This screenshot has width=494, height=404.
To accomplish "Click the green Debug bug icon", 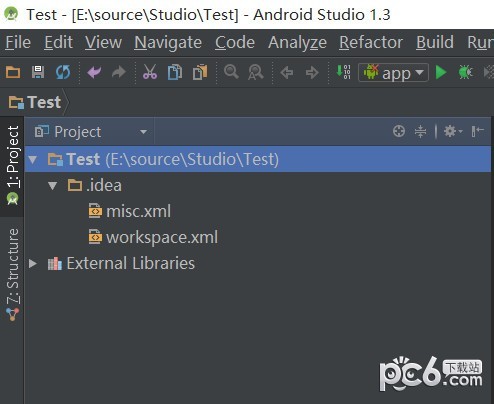I will (x=466, y=72).
